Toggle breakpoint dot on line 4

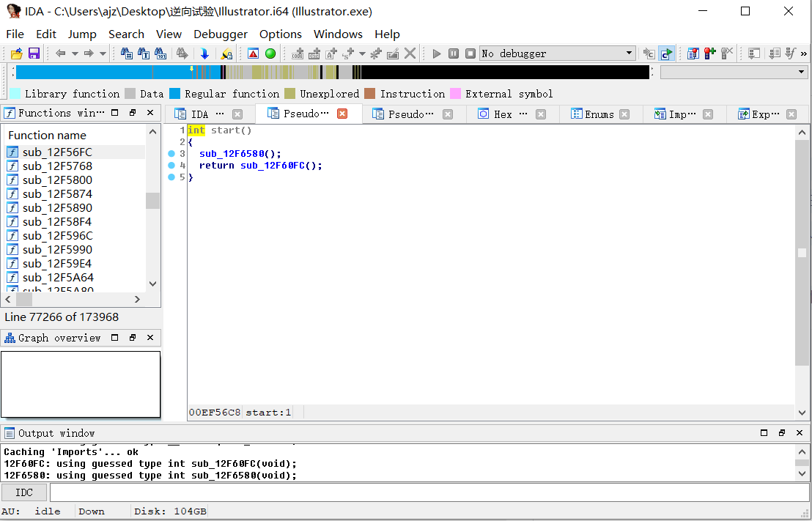point(171,166)
